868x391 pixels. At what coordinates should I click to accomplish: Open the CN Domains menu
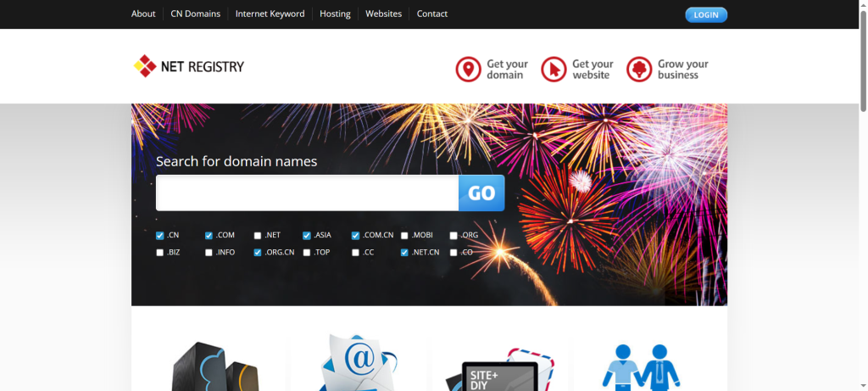click(x=195, y=14)
